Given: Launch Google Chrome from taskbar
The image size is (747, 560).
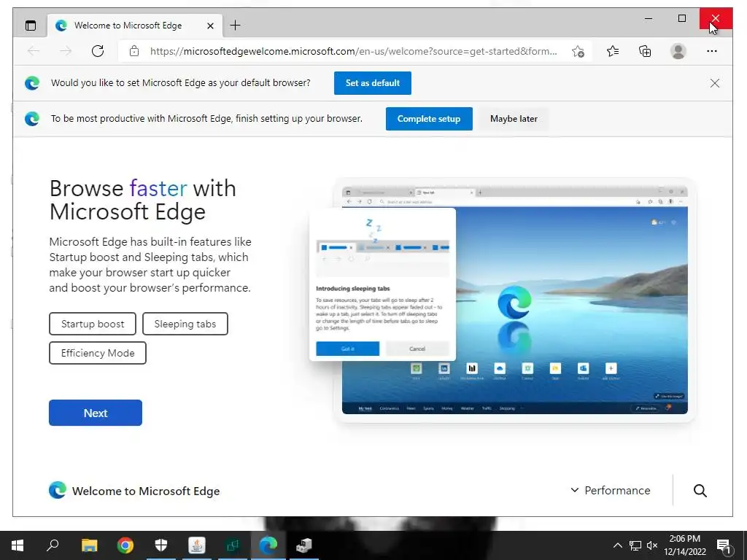Looking at the screenshot, I should 125,545.
